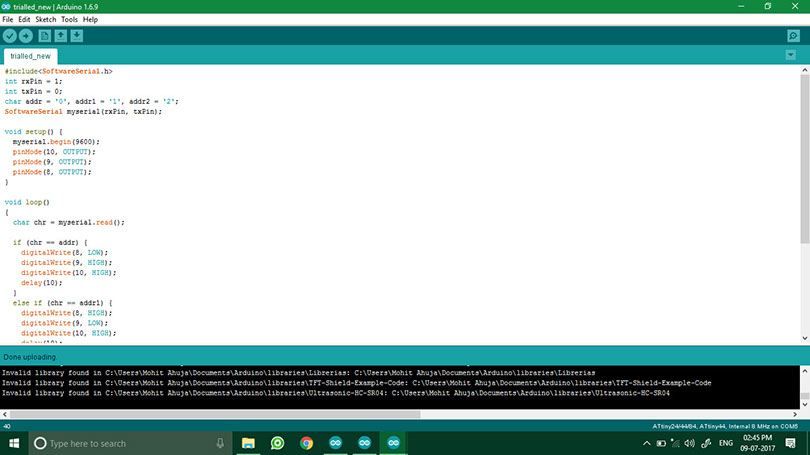Click the 'void setup() {' line
The height and width of the screenshot is (455, 810).
[33, 132]
